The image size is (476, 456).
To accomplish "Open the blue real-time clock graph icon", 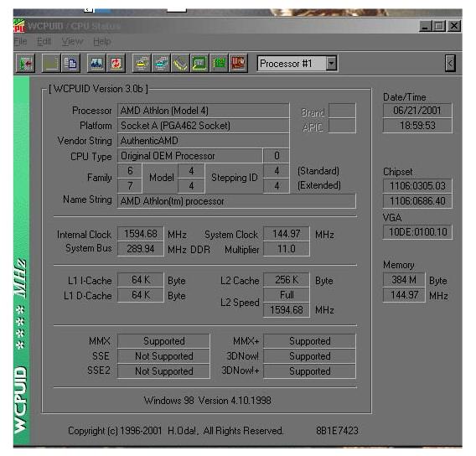I will (96, 64).
